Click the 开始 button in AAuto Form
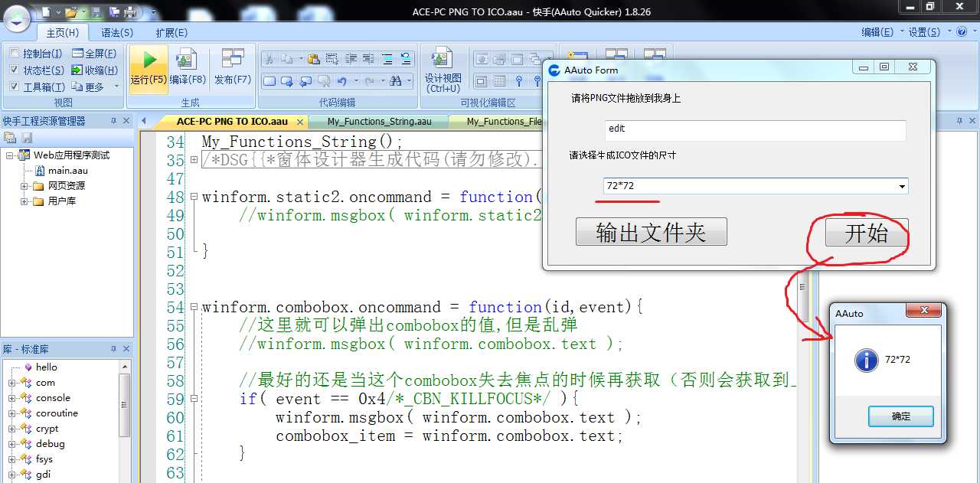Screen dimensions: 980x483 [867, 233]
